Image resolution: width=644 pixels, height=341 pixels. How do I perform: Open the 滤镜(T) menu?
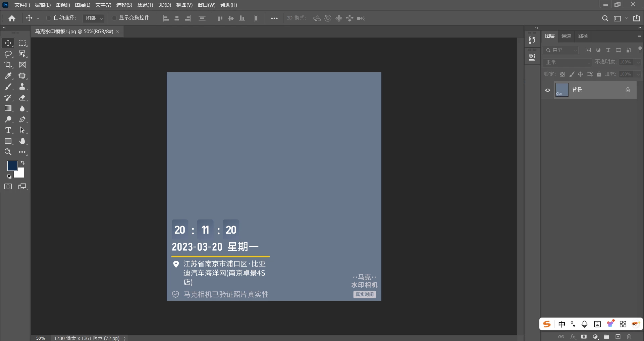tap(145, 5)
